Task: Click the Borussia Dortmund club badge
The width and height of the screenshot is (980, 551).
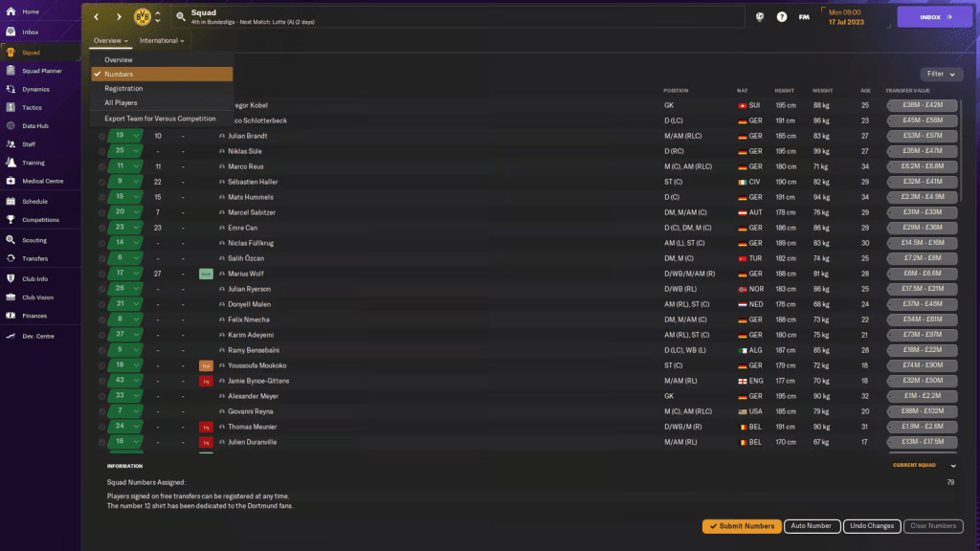Action: pyautogui.click(x=142, y=17)
